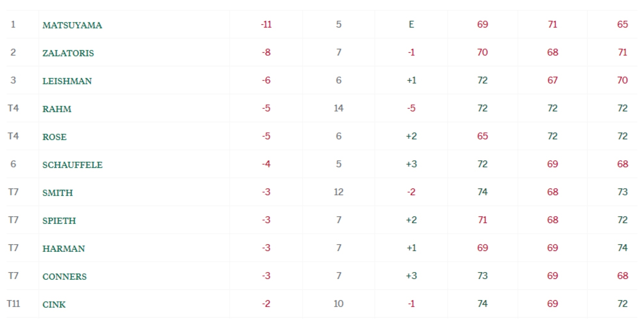The width and height of the screenshot is (644, 325).
Task: Select SCHAUFFELE player name
Action: 72,165
